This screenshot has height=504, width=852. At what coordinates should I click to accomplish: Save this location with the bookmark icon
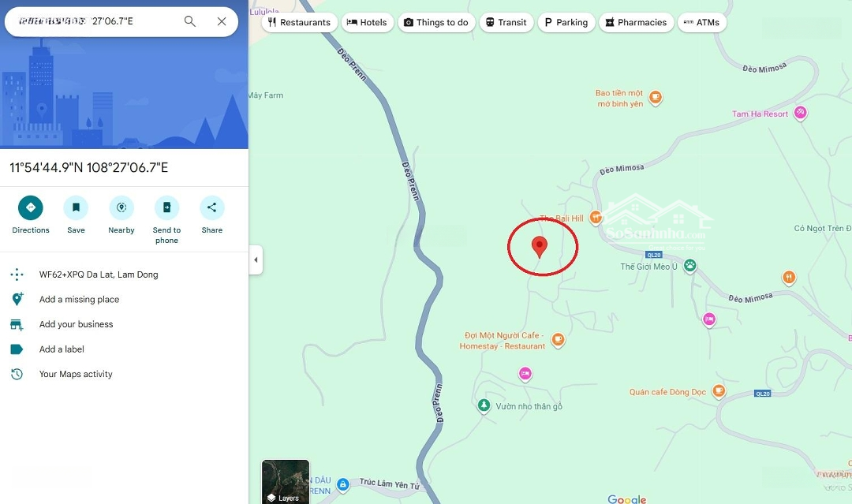coord(76,208)
